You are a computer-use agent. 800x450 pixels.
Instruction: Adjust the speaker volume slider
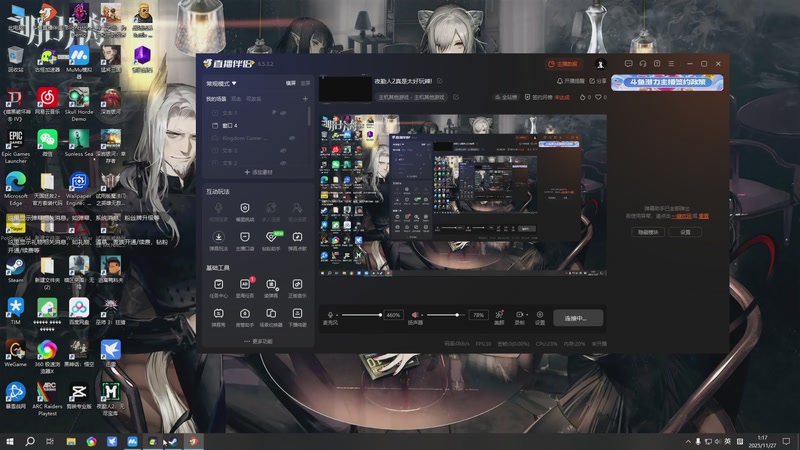pyautogui.click(x=444, y=315)
